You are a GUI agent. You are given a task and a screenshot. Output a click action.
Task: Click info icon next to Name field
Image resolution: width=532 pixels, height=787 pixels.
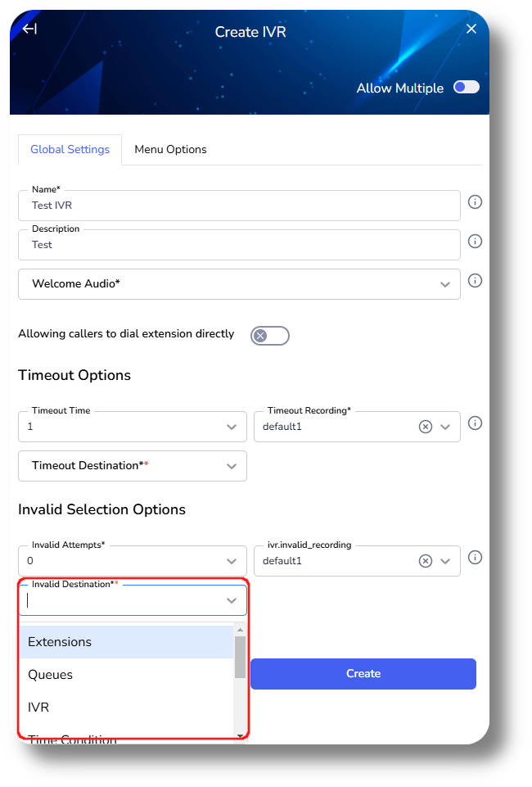(475, 201)
